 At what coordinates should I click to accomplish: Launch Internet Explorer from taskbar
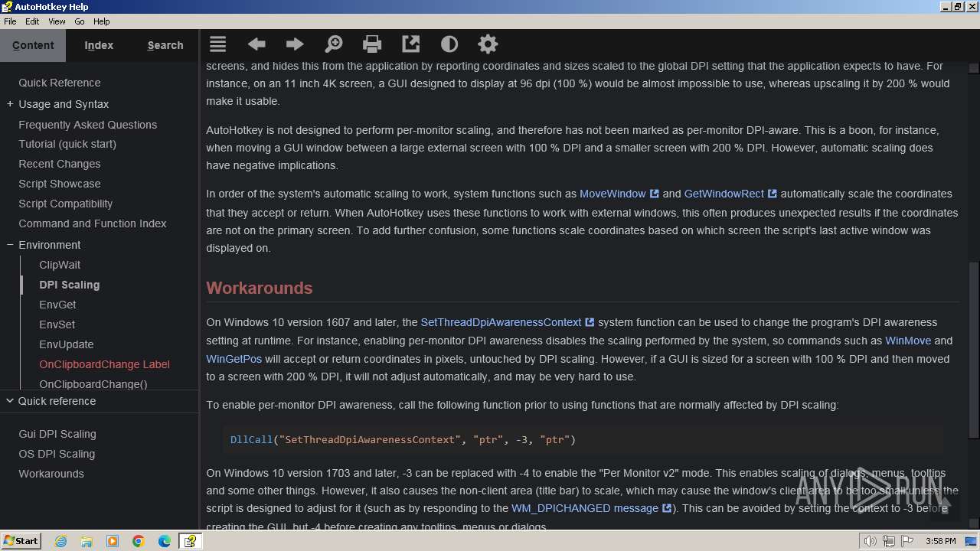[60, 541]
